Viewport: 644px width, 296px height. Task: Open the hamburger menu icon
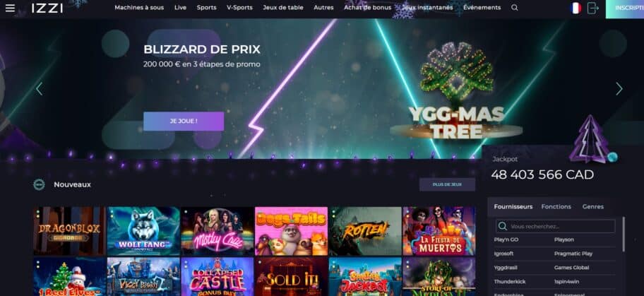point(10,8)
